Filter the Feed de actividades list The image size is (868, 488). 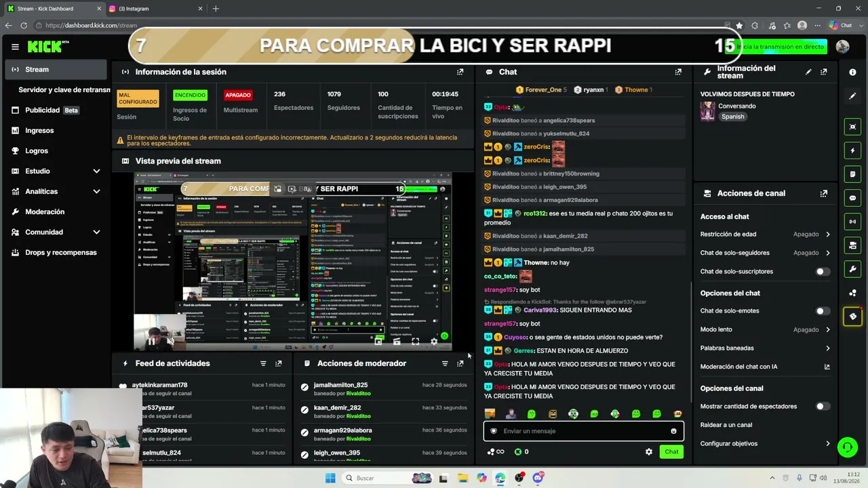[x=263, y=363]
